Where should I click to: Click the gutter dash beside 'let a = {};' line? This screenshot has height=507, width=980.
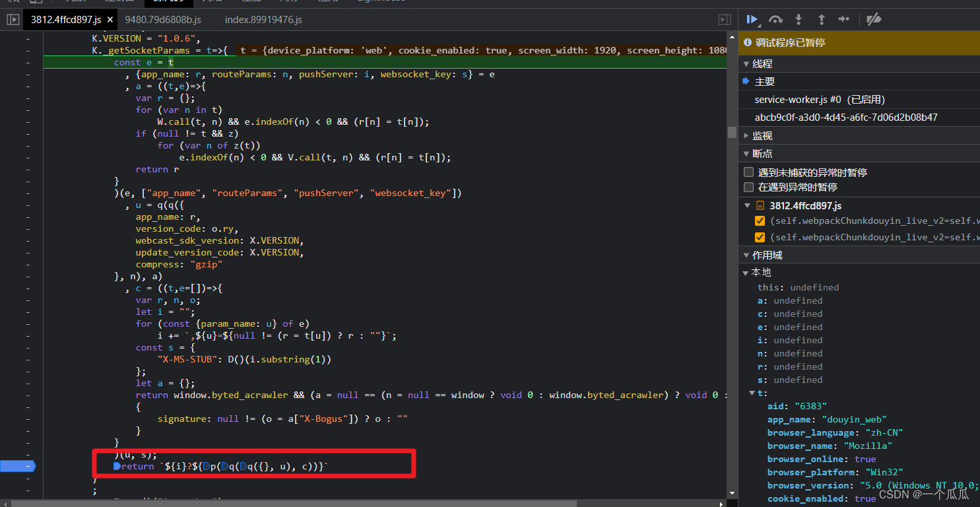(x=27, y=383)
